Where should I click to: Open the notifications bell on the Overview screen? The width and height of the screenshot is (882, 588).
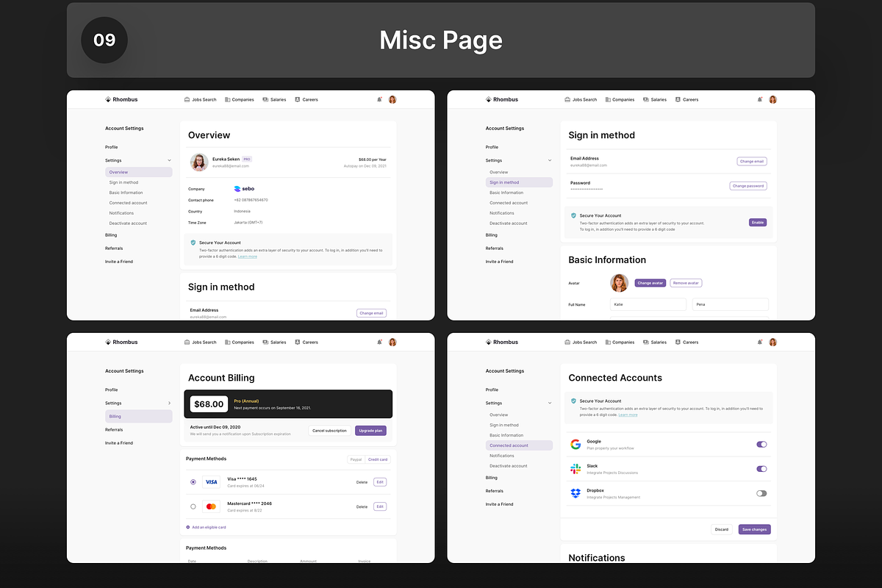[x=379, y=99]
